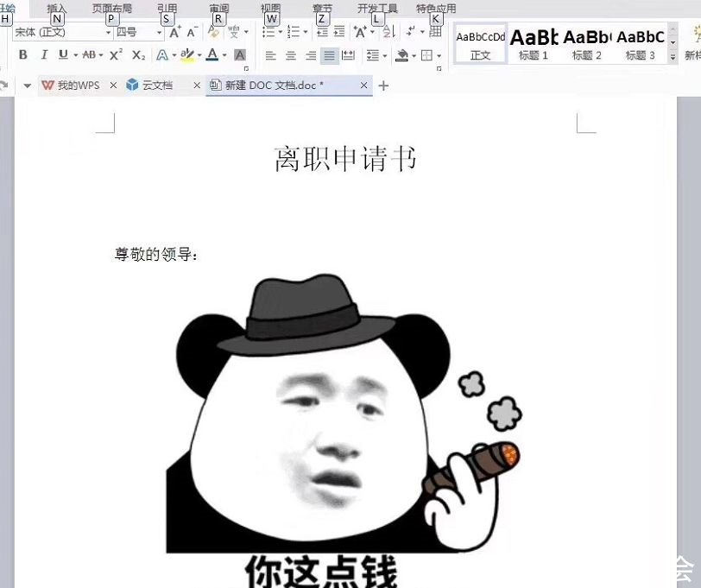This screenshot has height=588, width=701.
Task: Open underline style dropdown arrow
Action: pos(76,55)
